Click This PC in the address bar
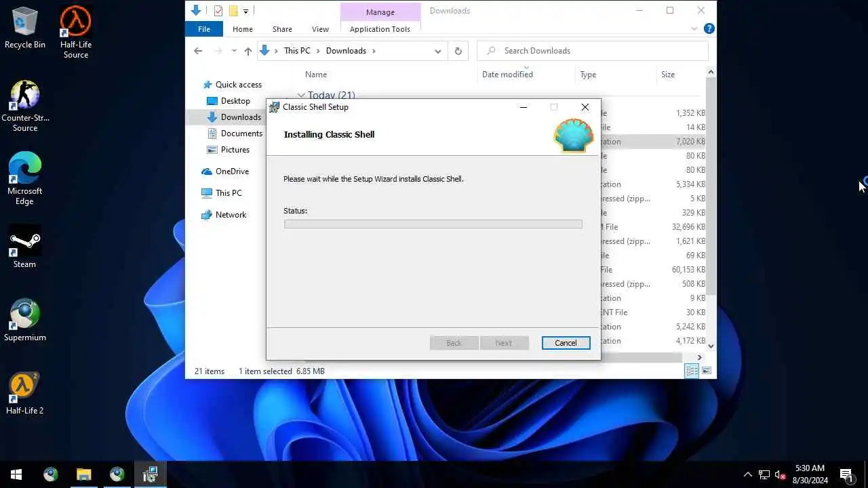The image size is (868, 488). pyautogui.click(x=297, y=51)
